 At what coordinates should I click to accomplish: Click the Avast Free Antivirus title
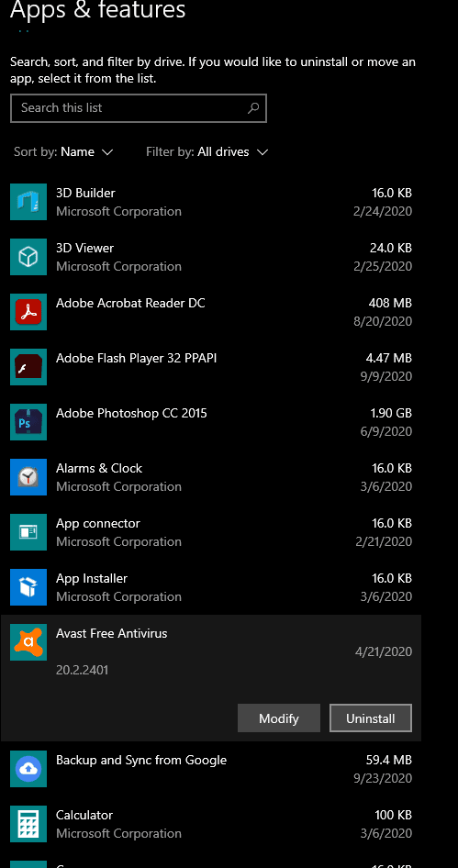(111, 633)
